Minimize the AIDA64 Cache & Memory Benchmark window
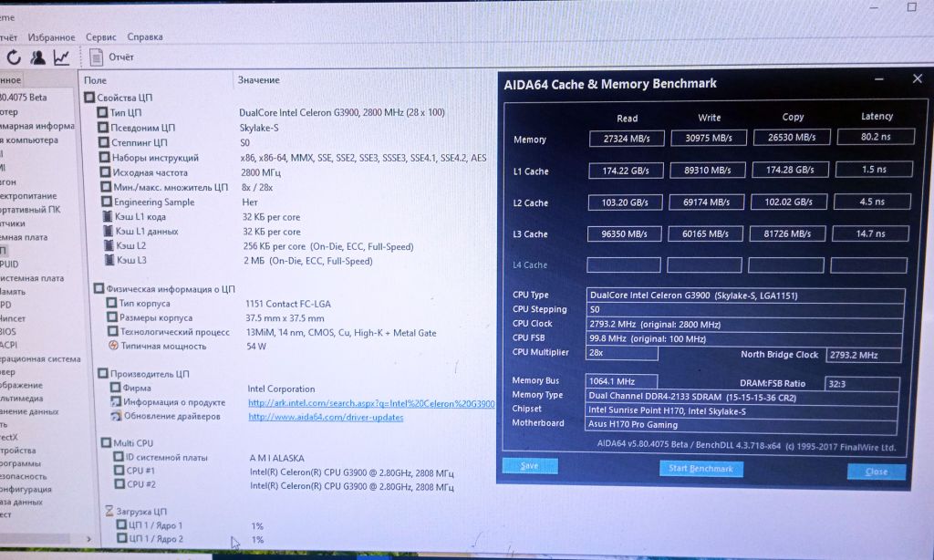Image resolution: width=934 pixels, height=560 pixels. [x=878, y=79]
